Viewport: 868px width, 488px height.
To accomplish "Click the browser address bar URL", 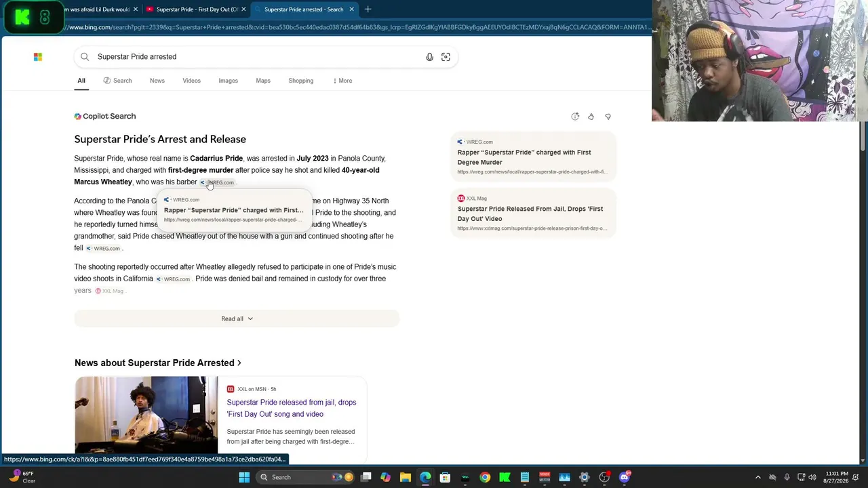I will coord(358,28).
